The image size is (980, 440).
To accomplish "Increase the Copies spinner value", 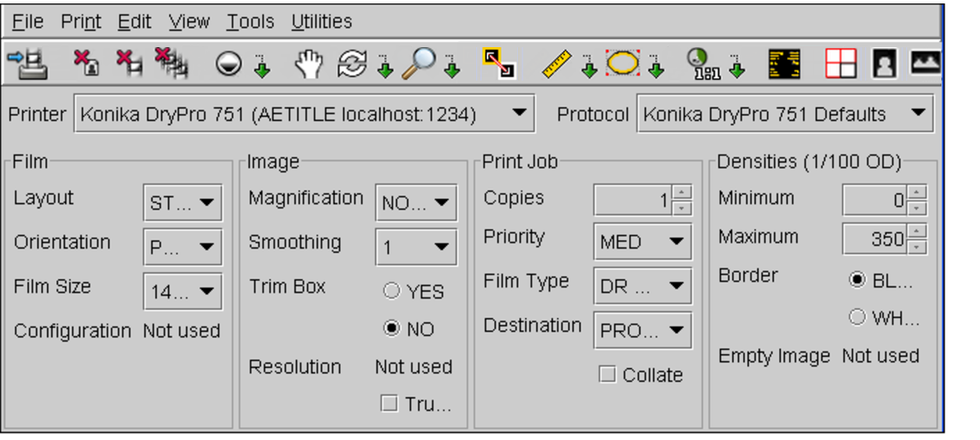I will (x=682, y=194).
